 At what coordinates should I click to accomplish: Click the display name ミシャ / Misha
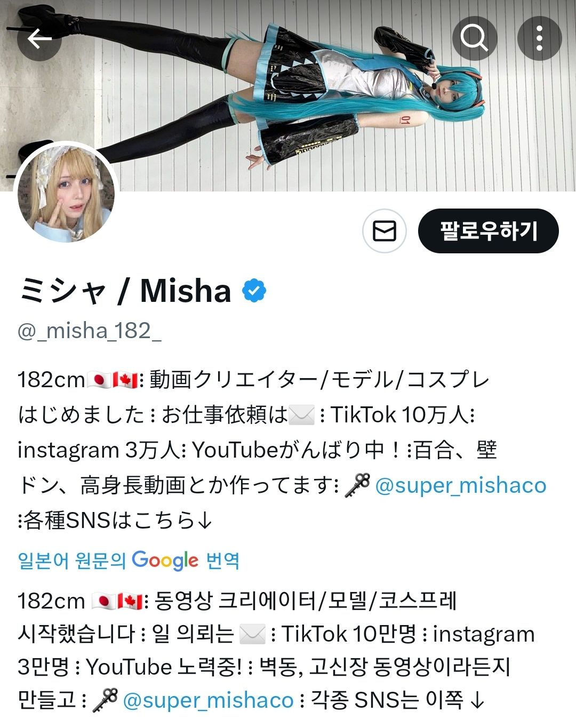125,291
